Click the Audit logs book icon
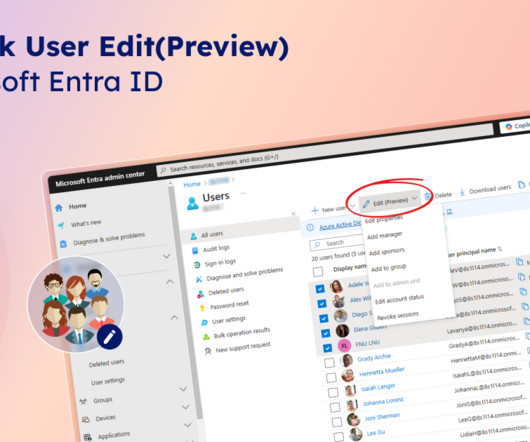The width and height of the screenshot is (530, 442). [x=195, y=251]
